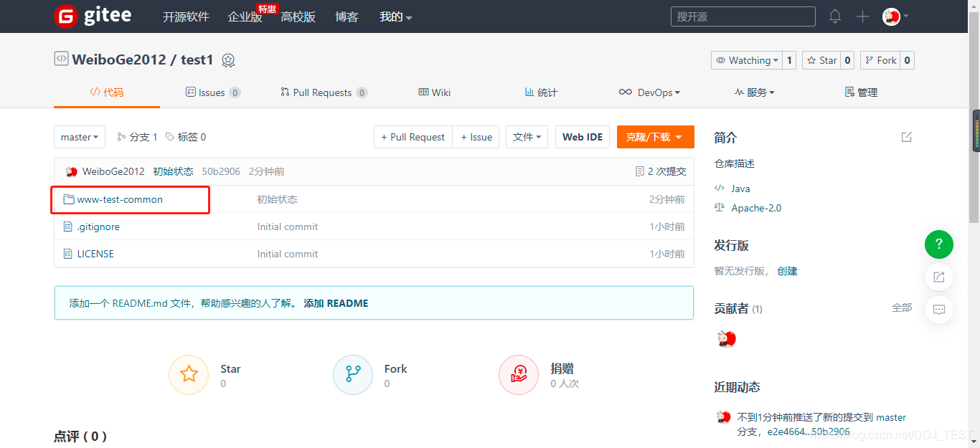Click the + Issue button

pyautogui.click(x=476, y=137)
